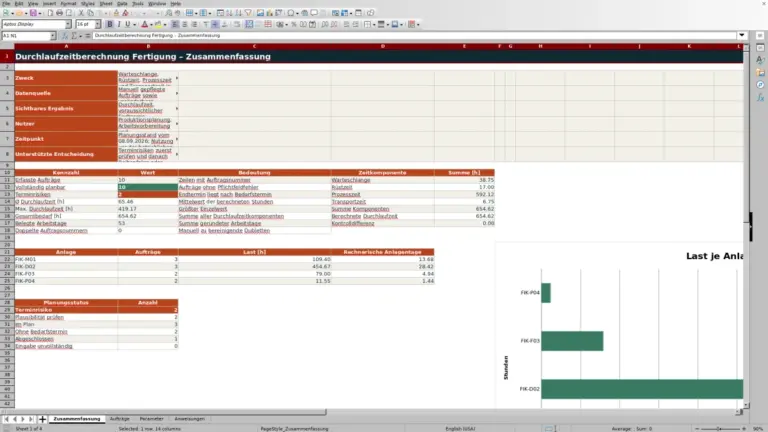Click the Sort Ascending icon

tap(229, 13)
